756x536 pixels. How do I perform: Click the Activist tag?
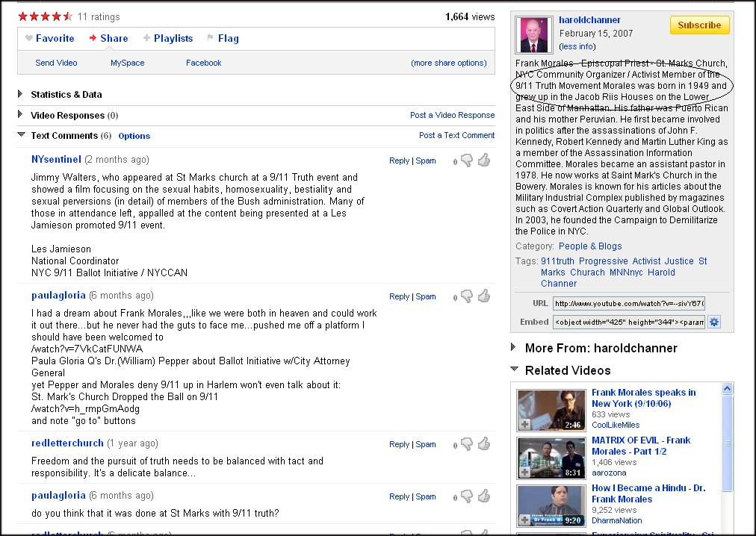[x=646, y=261]
